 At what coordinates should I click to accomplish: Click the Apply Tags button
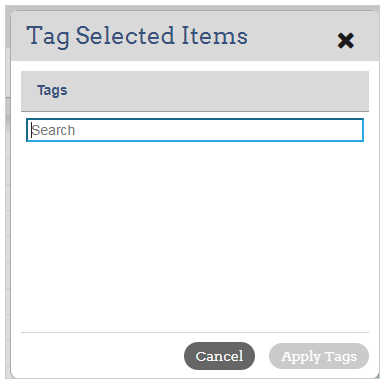tap(319, 356)
